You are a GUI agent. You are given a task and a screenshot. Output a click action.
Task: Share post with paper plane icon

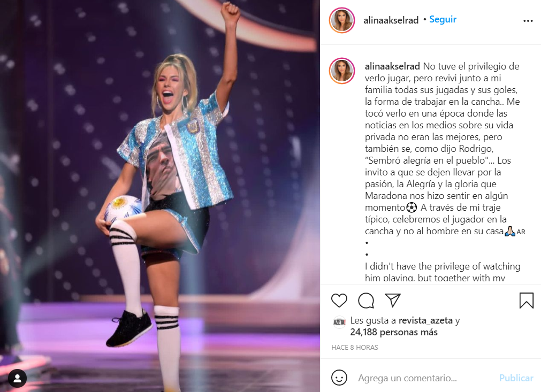tap(393, 301)
